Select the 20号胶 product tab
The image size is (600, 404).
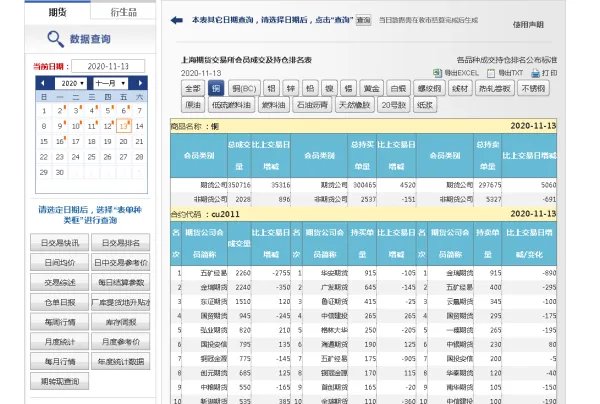(x=393, y=105)
